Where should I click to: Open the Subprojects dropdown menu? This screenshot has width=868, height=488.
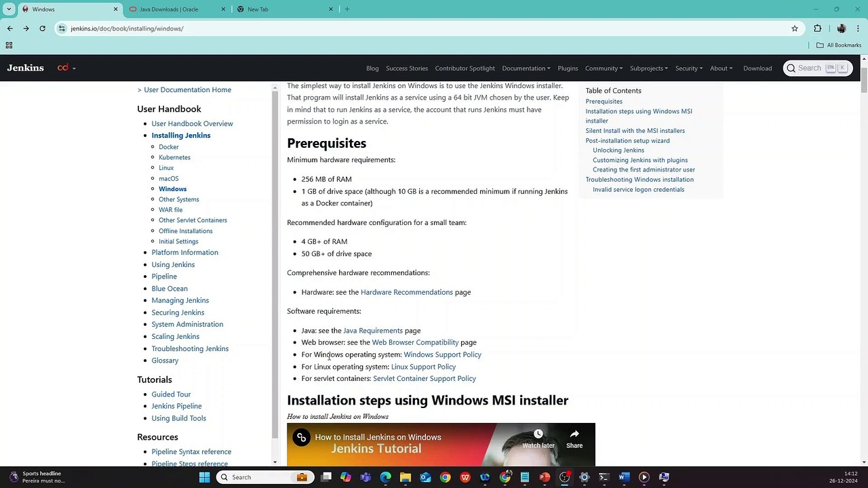click(x=649, y=68)
